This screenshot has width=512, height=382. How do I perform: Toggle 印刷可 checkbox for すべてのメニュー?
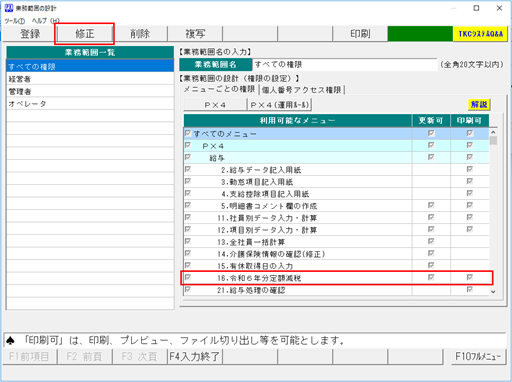pyautogui.click(x=470, y=133)
